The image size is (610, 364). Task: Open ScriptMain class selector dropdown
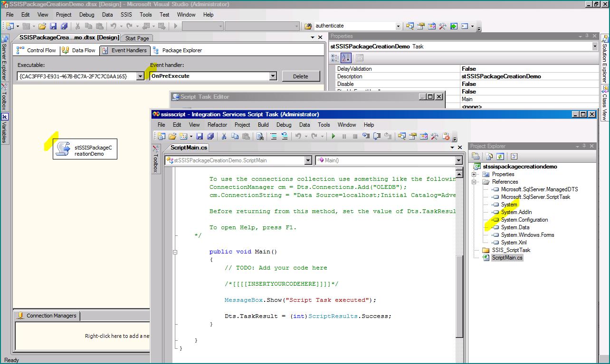[x=308, y=160]
